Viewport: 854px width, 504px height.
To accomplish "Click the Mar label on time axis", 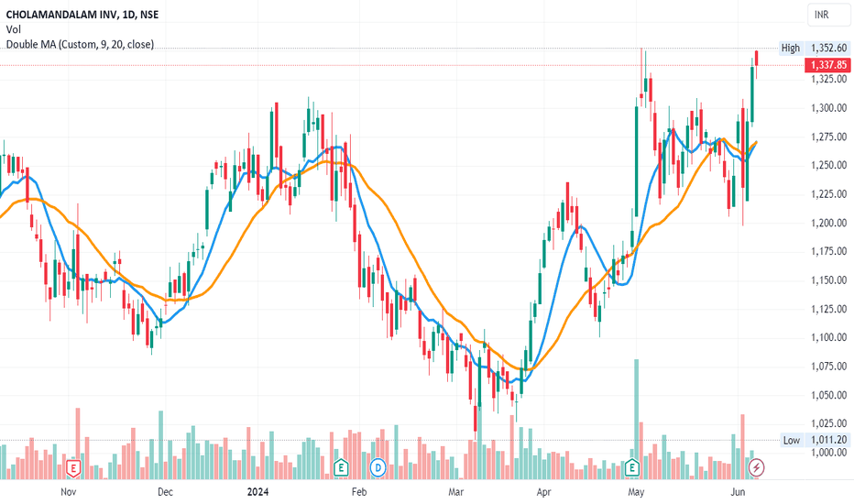I will 456,492.
